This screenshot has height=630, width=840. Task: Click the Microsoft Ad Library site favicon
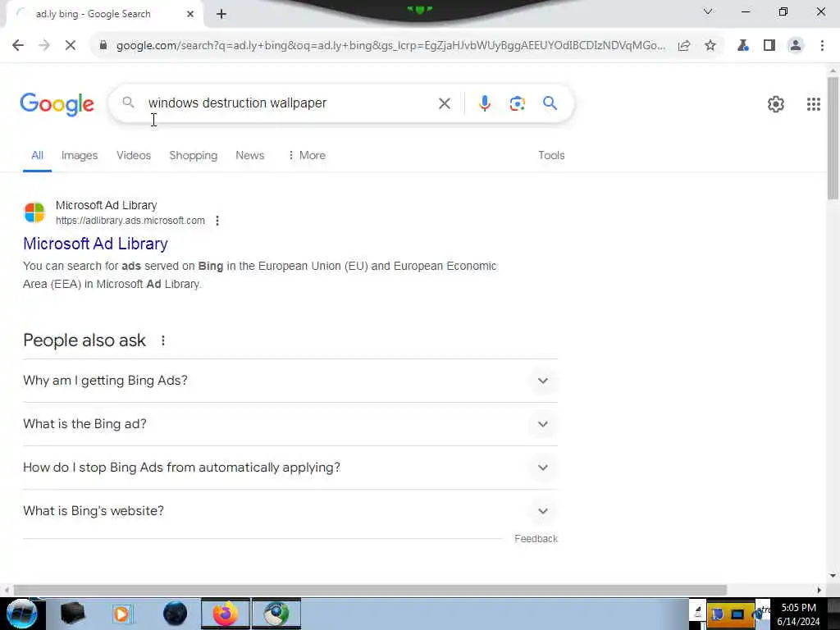(x=34, y=212)
